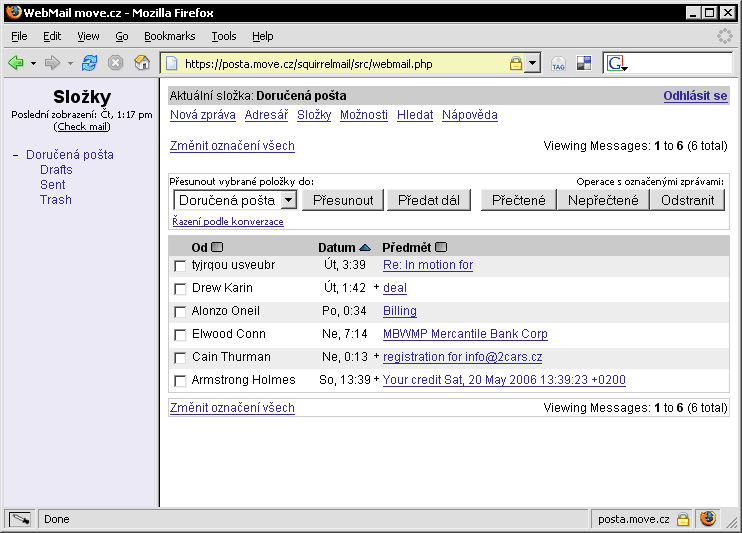Click Řazení podle konverzace link
Viewport: 742px width, 533px height.
(228, 222)
